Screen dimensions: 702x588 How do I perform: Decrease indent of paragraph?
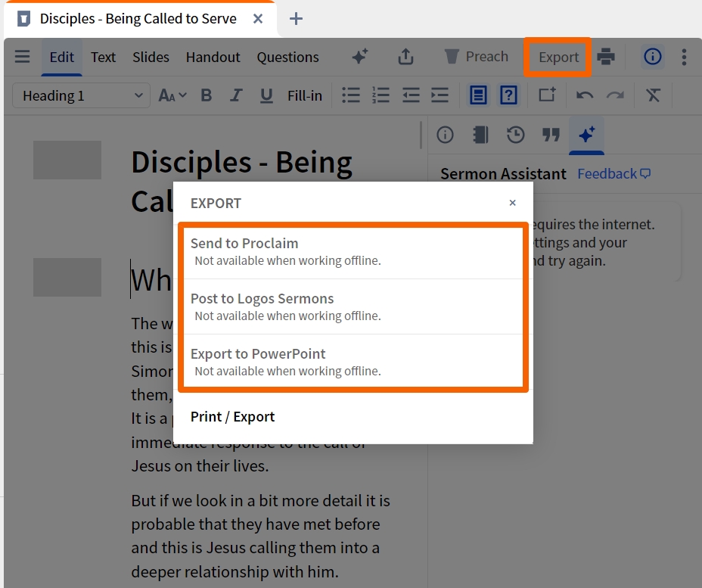(x=411, y=95)
